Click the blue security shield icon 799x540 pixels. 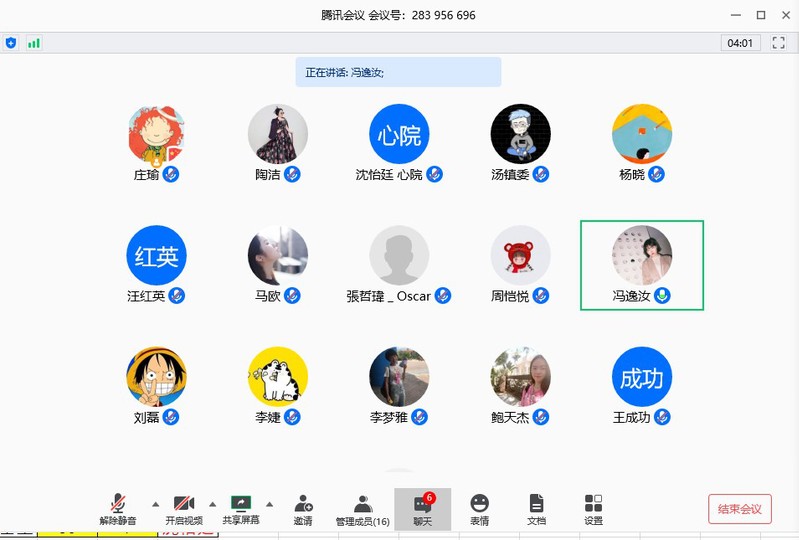(x=11, y=43)
